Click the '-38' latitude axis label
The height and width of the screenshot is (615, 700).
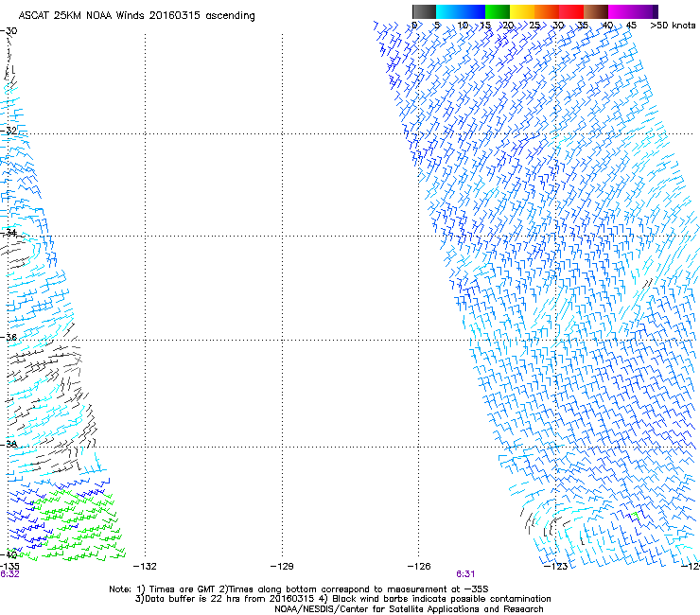click(x=9, y=444)
